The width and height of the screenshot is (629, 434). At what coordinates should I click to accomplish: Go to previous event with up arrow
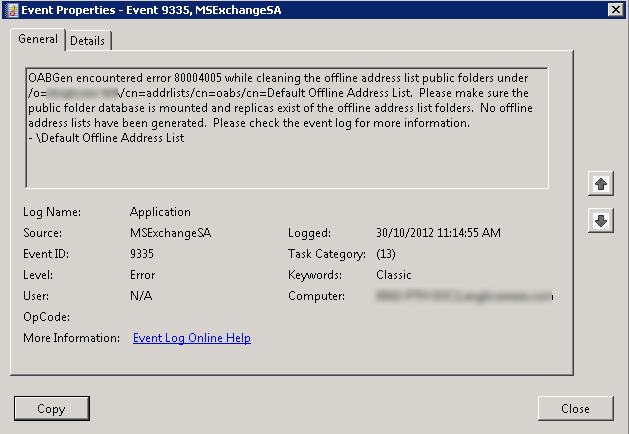click(601, 184)
